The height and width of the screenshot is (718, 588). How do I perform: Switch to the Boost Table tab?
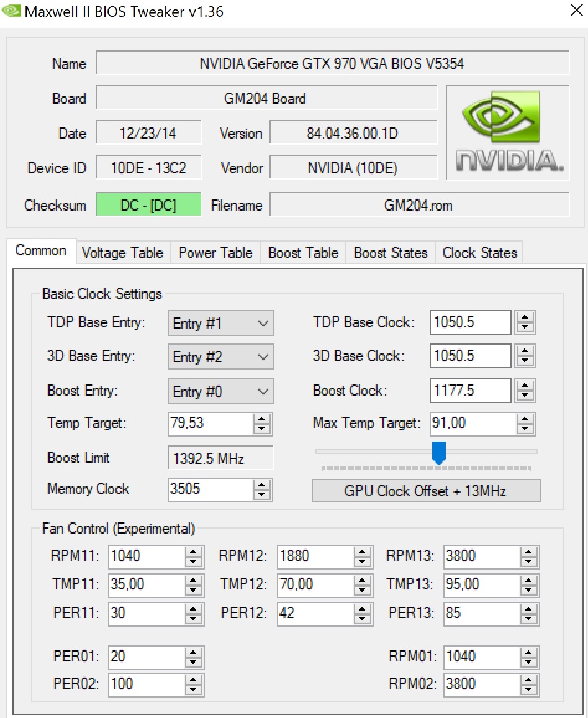[303, 252]
